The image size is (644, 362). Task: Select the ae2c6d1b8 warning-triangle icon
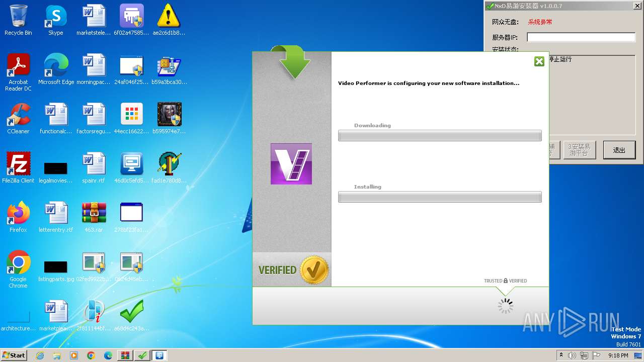point(169,20)
